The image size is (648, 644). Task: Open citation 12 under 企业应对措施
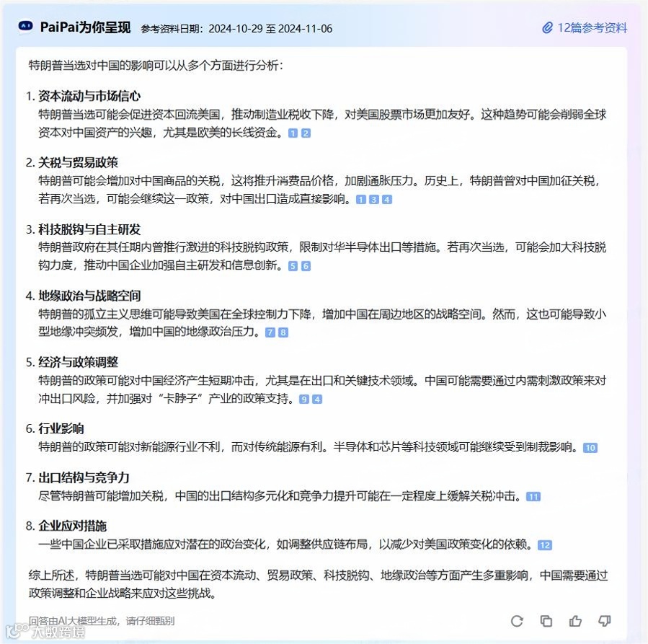(545, 545)
